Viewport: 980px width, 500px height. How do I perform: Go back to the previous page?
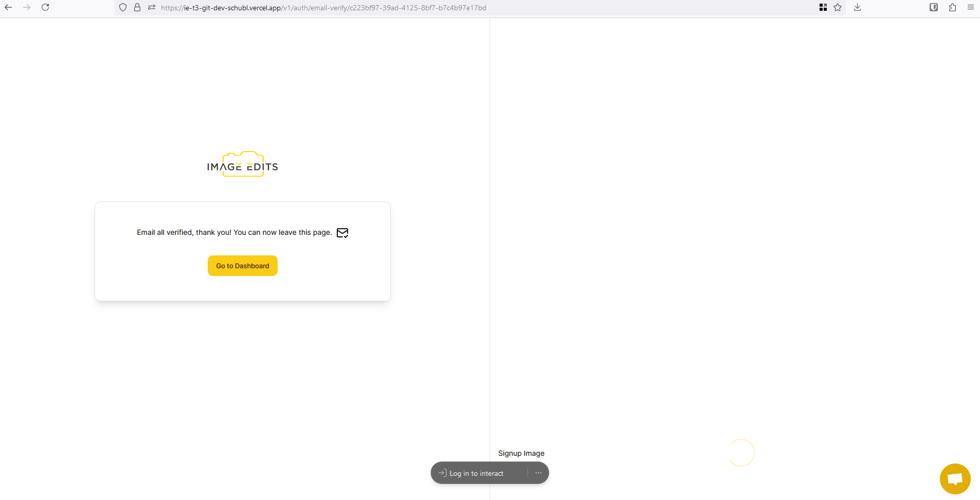coord(8,7)
